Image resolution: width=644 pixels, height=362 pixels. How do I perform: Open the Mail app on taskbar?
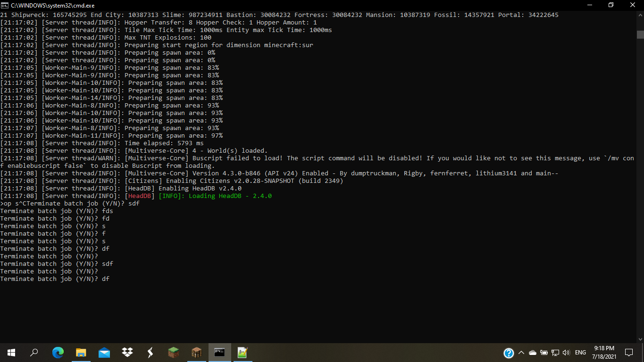[x=104, y=352]
